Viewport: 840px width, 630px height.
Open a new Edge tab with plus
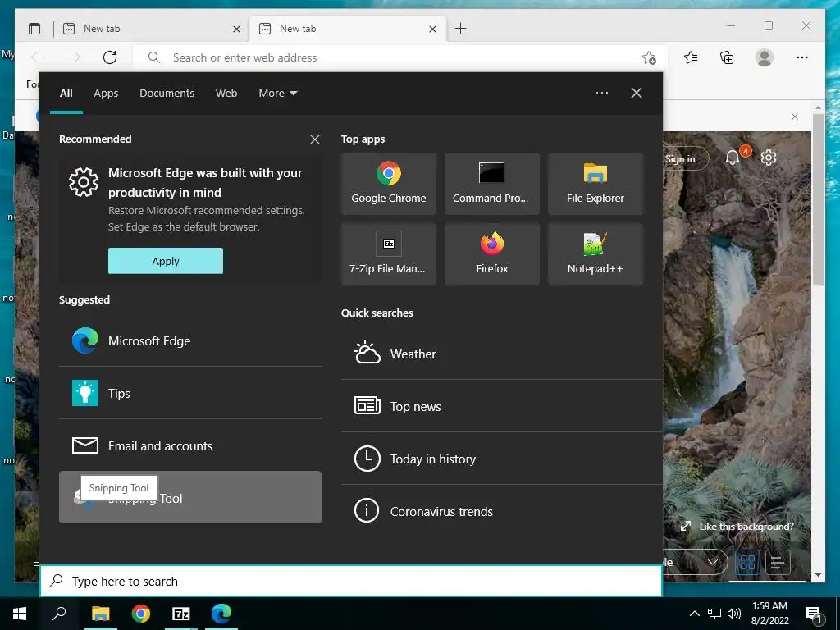click(x=460, y=29)
